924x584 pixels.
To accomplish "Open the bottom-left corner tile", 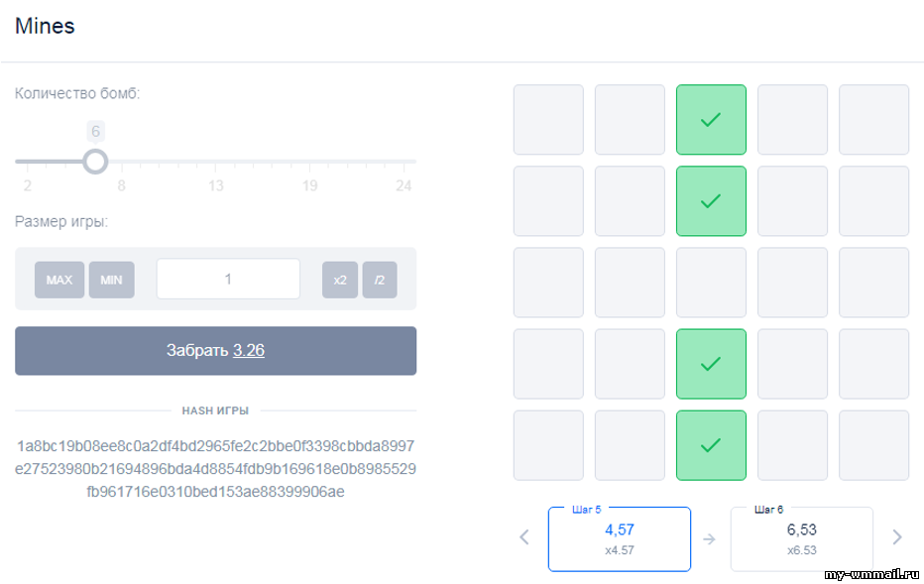I will 548,445.
